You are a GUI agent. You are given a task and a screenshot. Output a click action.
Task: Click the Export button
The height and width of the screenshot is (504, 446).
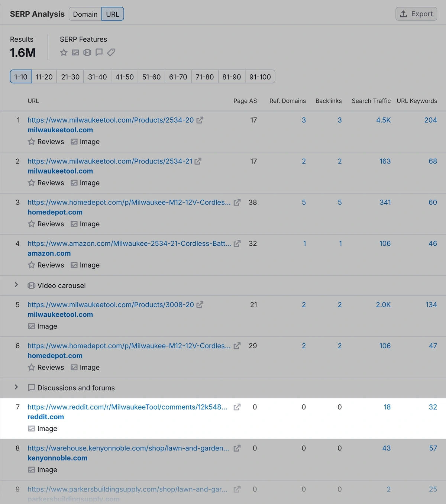pyautogui.click(x=416, y=14)
